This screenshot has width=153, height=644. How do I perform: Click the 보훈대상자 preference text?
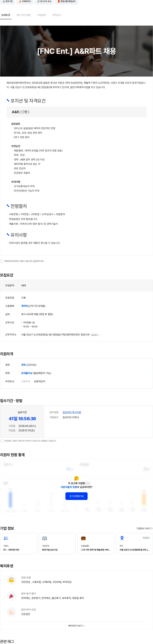40,381
